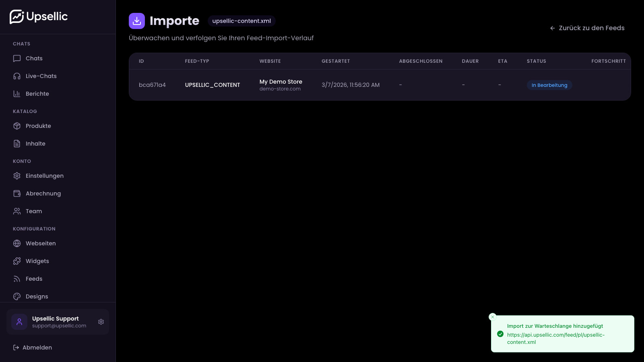Screen dimensions: 644x362
Task: Click the In Bearbeitung status badge
Action: 549,85
